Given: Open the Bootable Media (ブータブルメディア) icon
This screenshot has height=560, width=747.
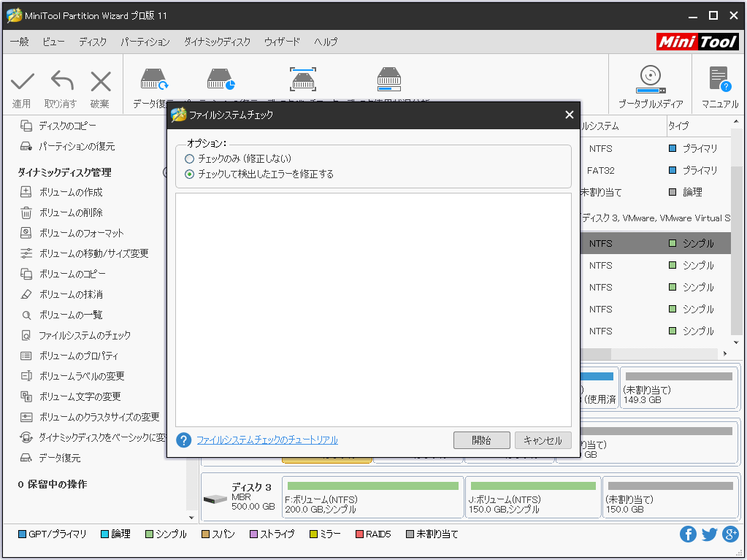Looking at the screenshot, I should pos(651,80).
